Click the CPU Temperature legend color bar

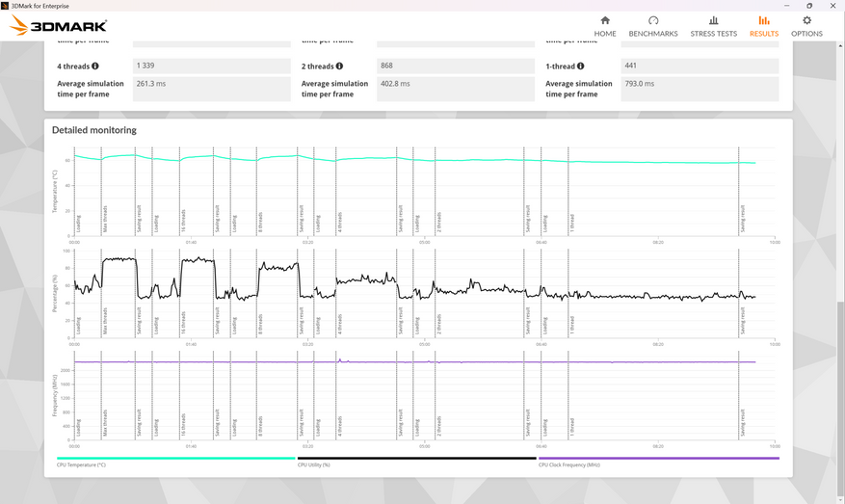coord(175,459)
